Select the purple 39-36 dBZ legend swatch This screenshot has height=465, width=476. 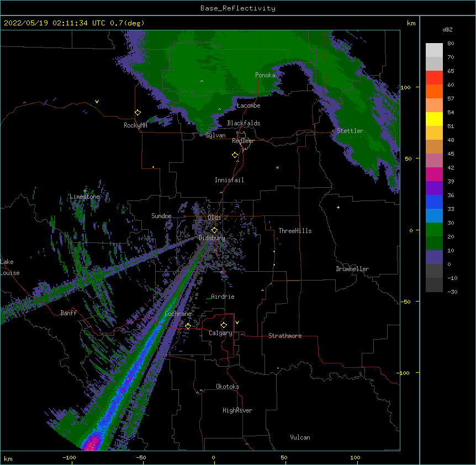click(434, 188)
